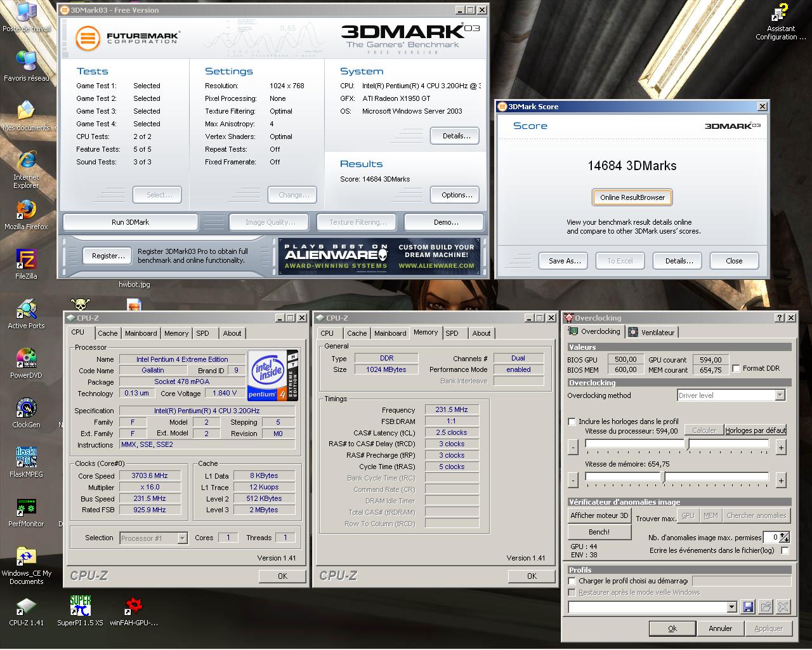Switch to CPU tab in right CPU-Z
812x650 pixels.
[x=327, y=333]
